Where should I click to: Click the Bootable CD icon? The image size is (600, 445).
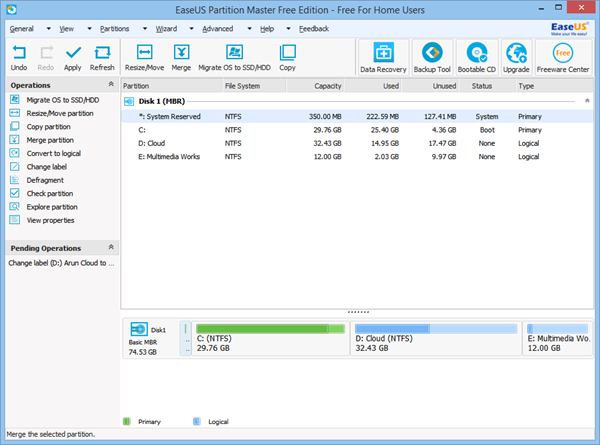(x=477, y=58)
